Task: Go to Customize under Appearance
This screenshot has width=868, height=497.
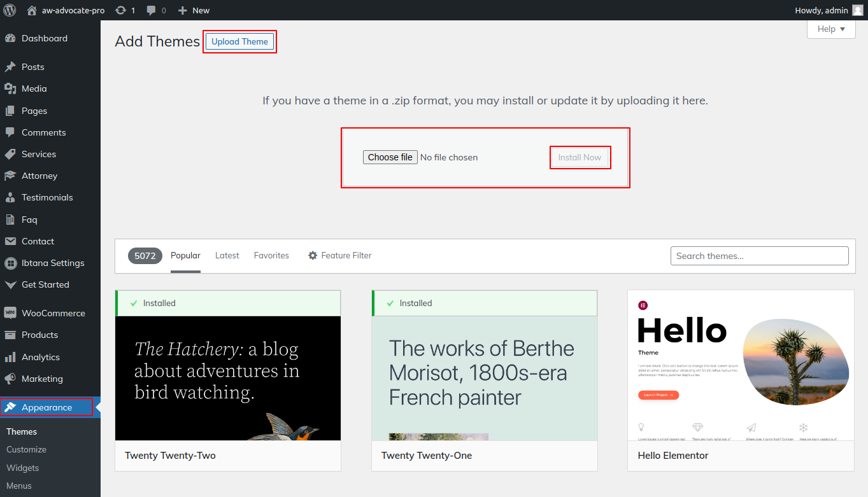Action: (26, 449)
